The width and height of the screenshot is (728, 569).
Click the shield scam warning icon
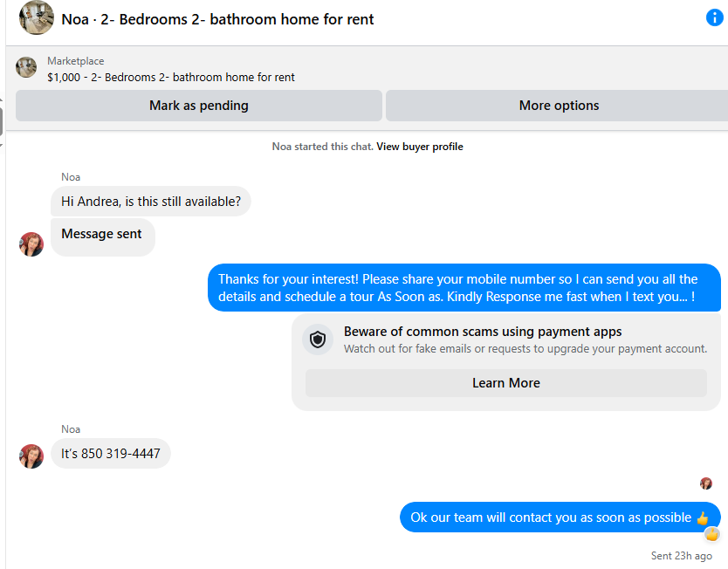click(x=318, y=339)
